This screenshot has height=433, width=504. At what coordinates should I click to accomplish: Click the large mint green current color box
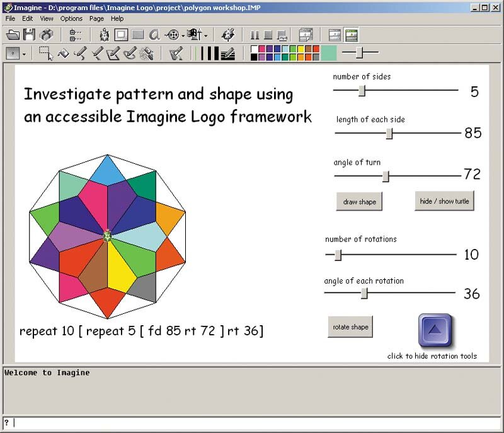(328, 53)
